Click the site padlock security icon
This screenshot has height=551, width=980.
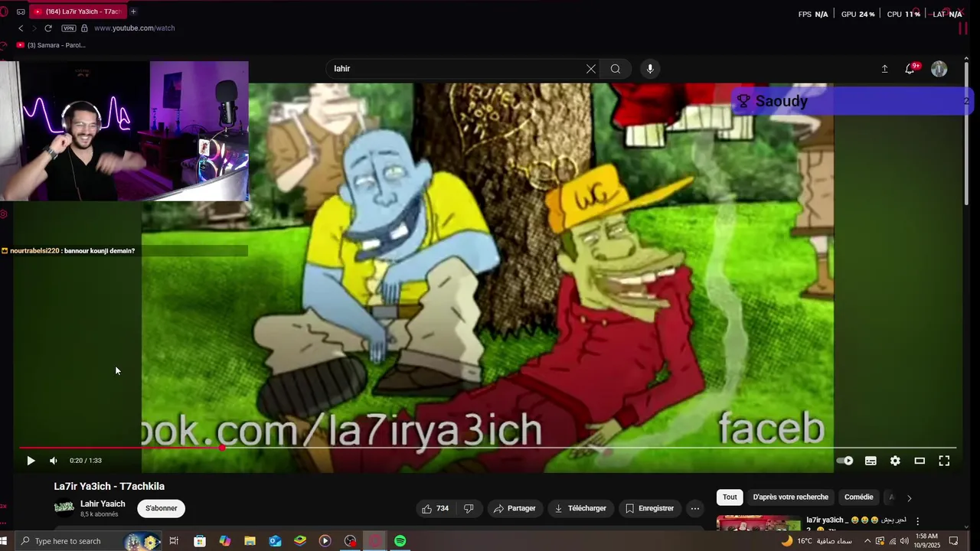84,28
